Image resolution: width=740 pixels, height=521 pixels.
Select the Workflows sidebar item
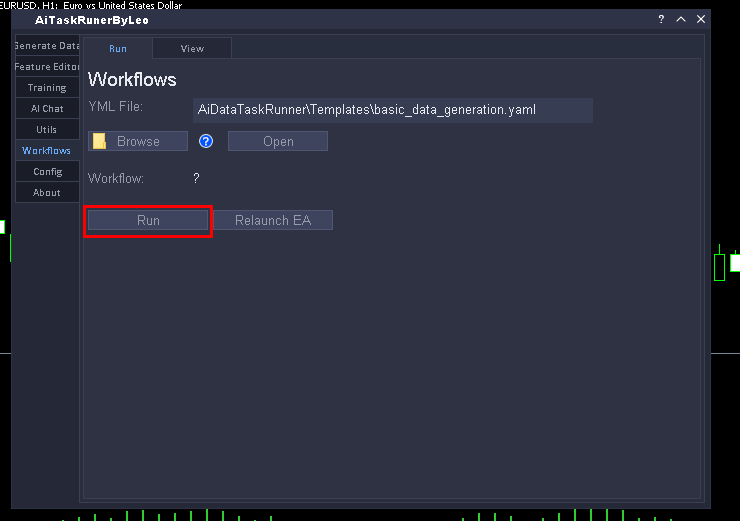(47, 151)
